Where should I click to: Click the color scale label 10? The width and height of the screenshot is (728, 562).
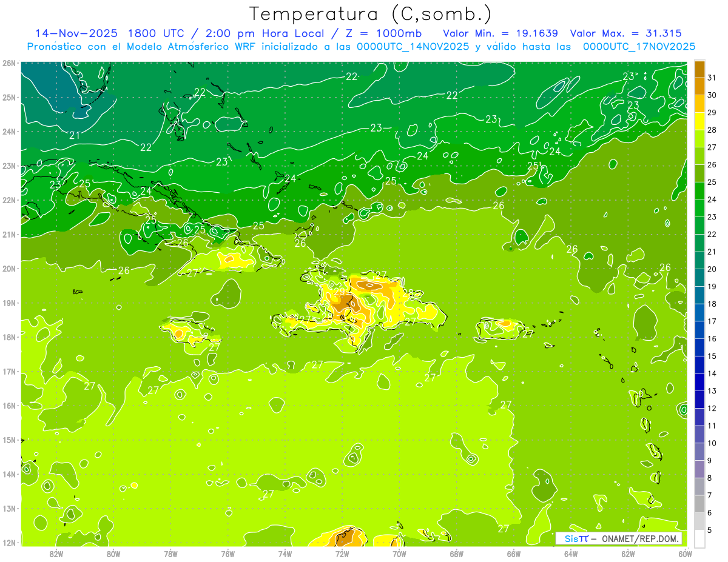click(712, 443)
